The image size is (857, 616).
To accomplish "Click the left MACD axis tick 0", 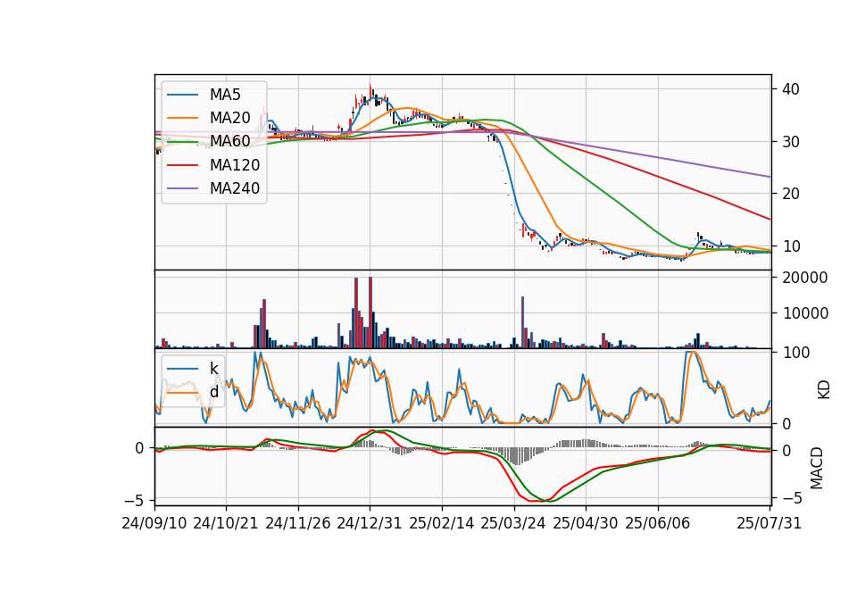I will [x=139, y=448].
